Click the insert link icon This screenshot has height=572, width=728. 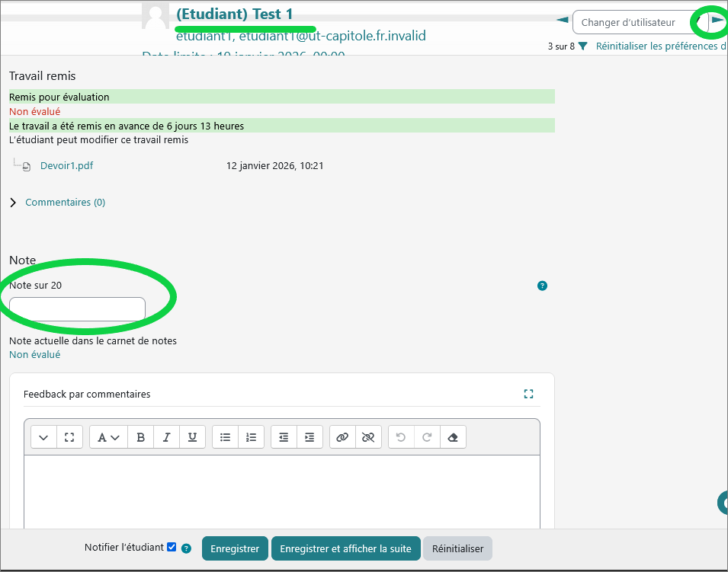pos(342,437)
